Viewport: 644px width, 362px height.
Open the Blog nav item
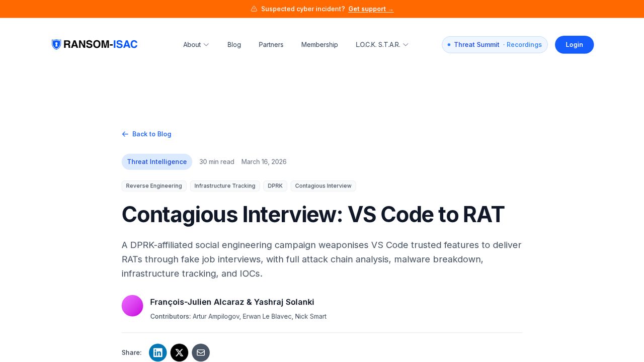pyautogui.click(x=234, y=45)
